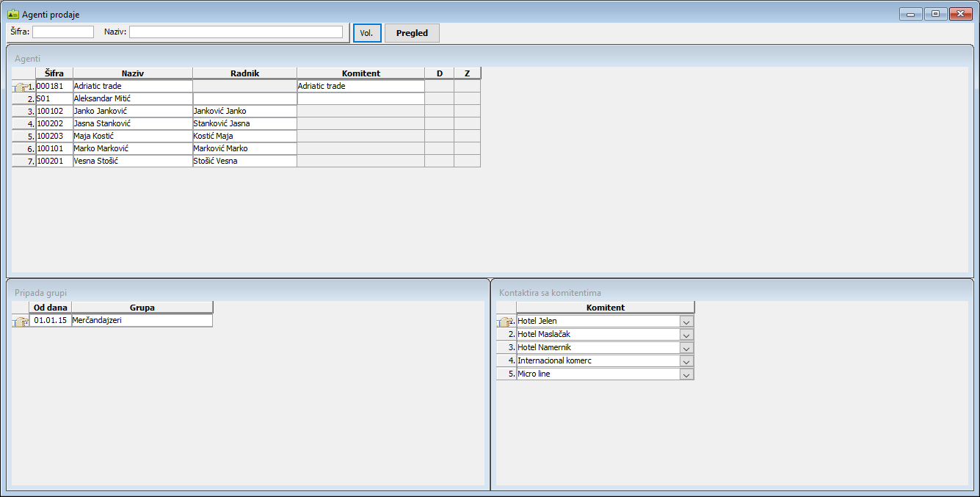Image resolution: width=980 pixels, height=497 pixels.
Task: Open the dropdown for Hotel Jelen
Action: tap(686, 322)
